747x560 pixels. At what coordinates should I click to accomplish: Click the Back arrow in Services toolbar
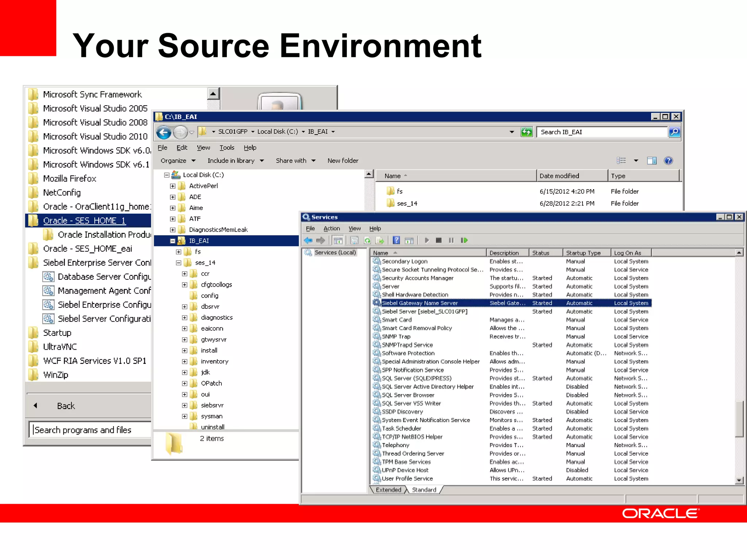308,240
